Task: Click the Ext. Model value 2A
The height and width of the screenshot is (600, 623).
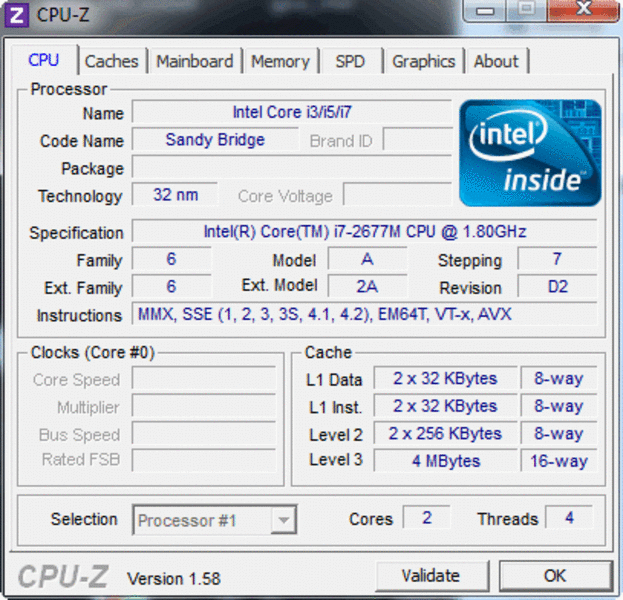Action: pos(368,286)
